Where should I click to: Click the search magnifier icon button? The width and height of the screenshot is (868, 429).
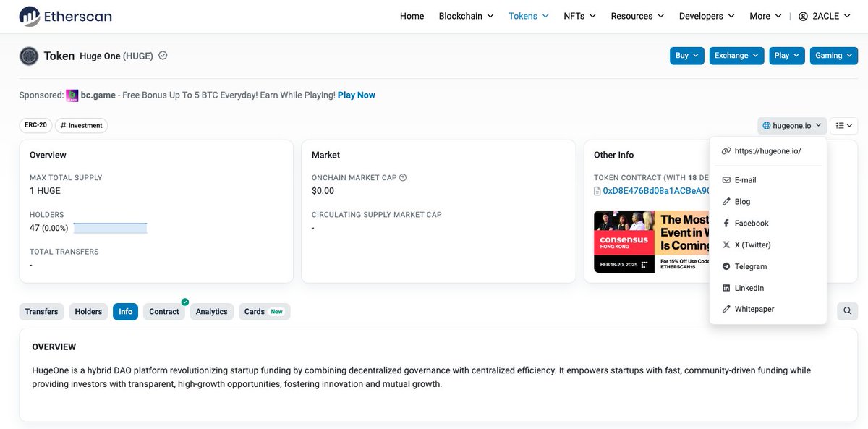tap(847, 311)
